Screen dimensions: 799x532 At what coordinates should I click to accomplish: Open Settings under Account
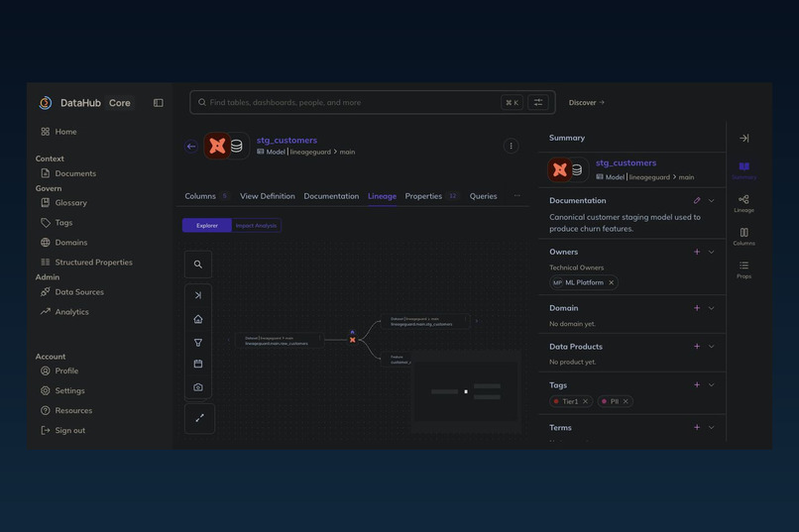click(62, 390)
